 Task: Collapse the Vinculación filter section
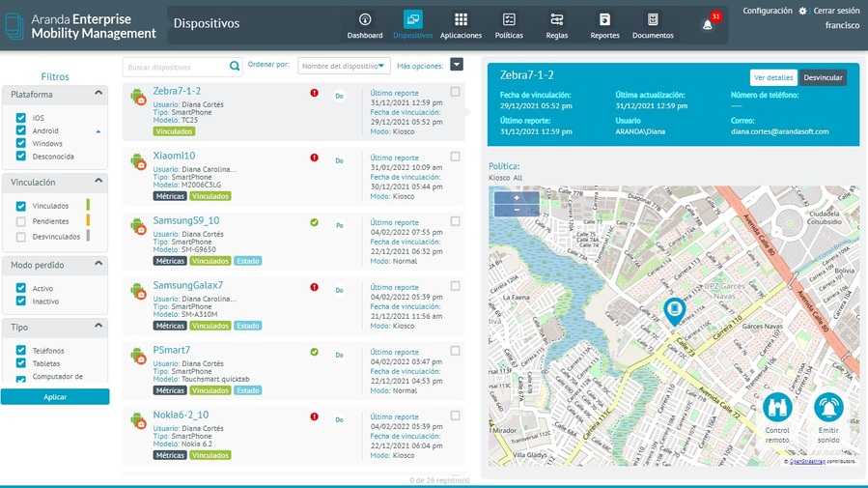98,181
